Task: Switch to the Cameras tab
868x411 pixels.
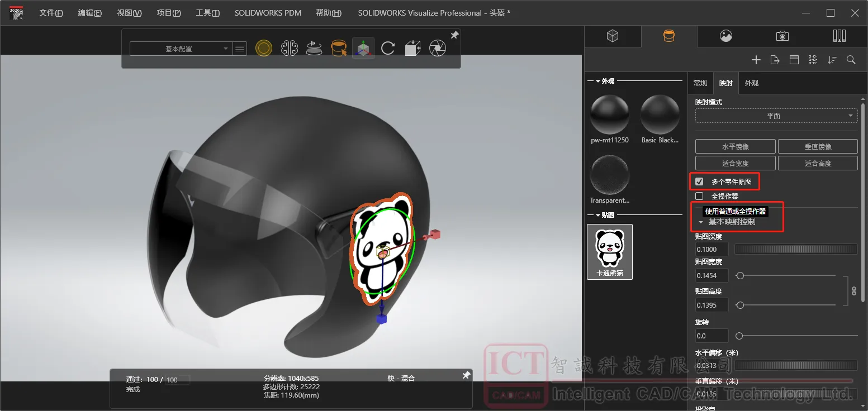Action: point(782,36)
